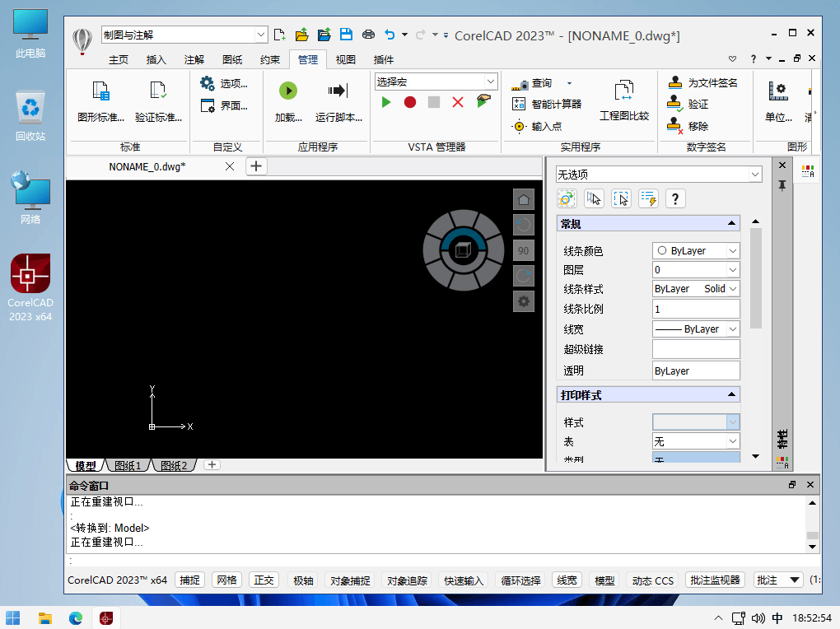Image resolution: width=840 pixels, height=629 pixels.
Task: Click the red X delete macro icon
Action: [x=458, y=102]
